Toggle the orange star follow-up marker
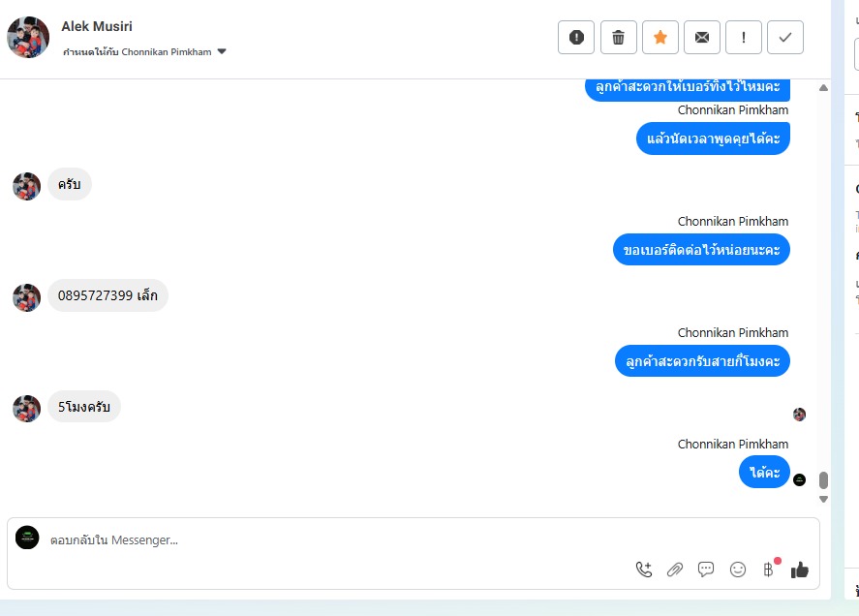The height and width of the screenshot is (616, 859). pyautogui.click(x=660, y=37)
